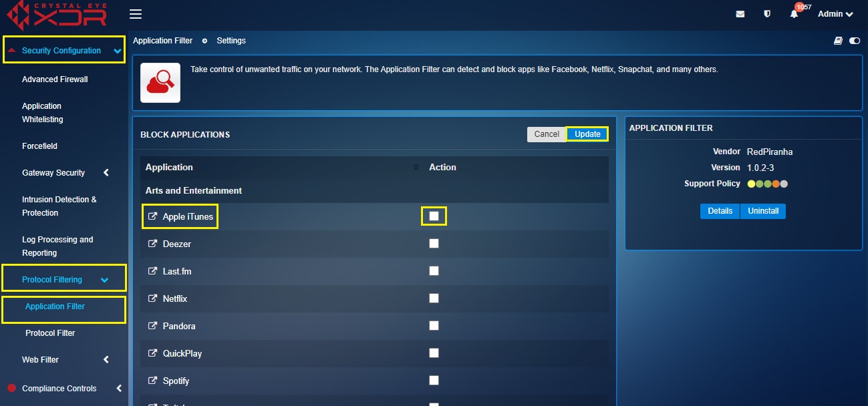Click the Last.fm application name
This screenshot has height=406, width=868.
tap(177, 271)
